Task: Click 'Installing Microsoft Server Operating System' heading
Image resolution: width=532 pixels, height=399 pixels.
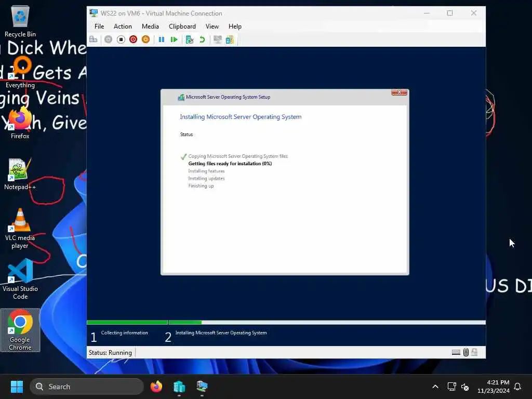Action: 241,117
